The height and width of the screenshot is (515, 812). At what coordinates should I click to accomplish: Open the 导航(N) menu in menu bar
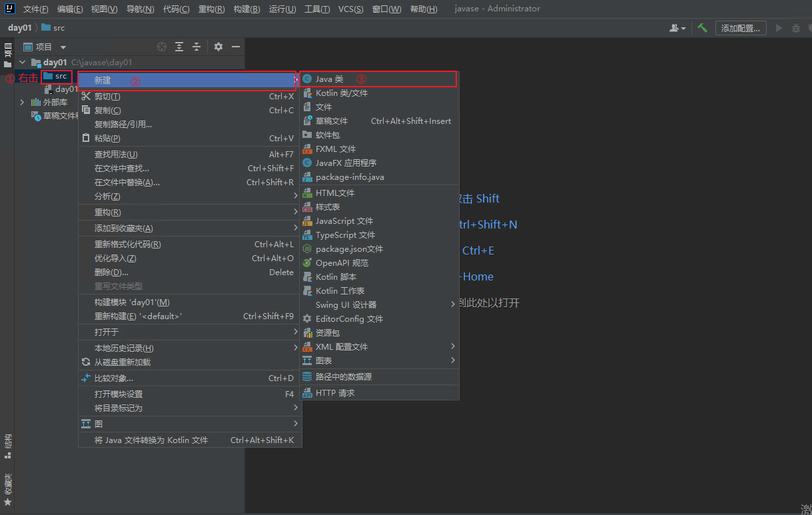pyautogui.click(x=140, y=9)
